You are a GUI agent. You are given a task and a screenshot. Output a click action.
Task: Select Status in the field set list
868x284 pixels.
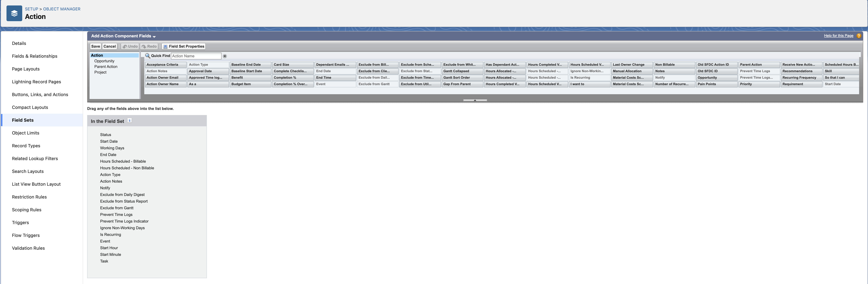105,135
